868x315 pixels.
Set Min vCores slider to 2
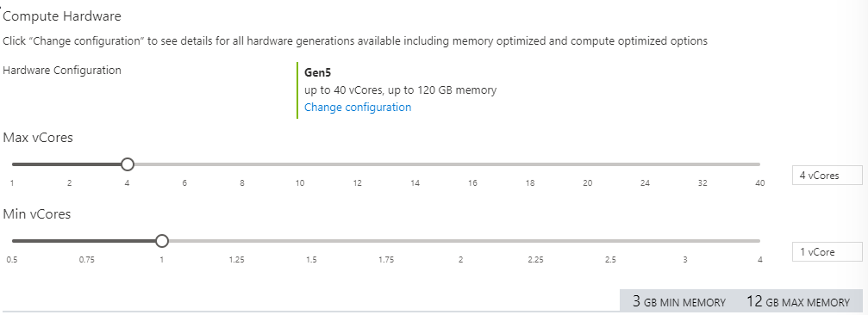pos(460,241)
